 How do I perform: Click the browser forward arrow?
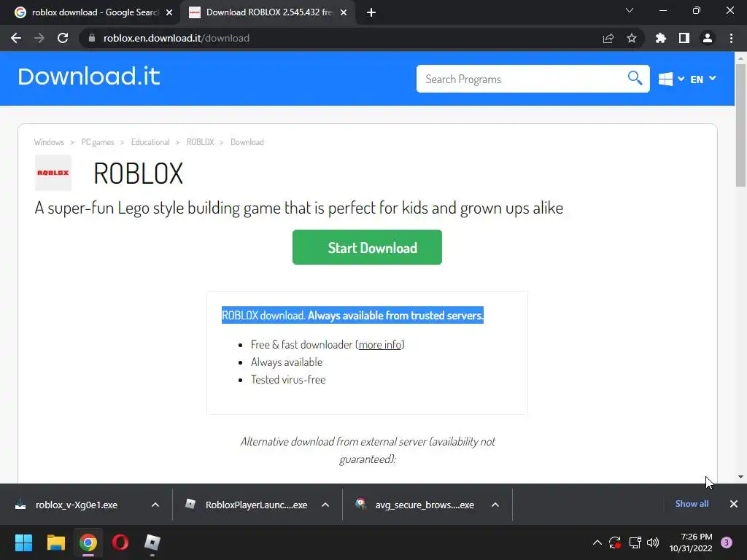(39, 38)
